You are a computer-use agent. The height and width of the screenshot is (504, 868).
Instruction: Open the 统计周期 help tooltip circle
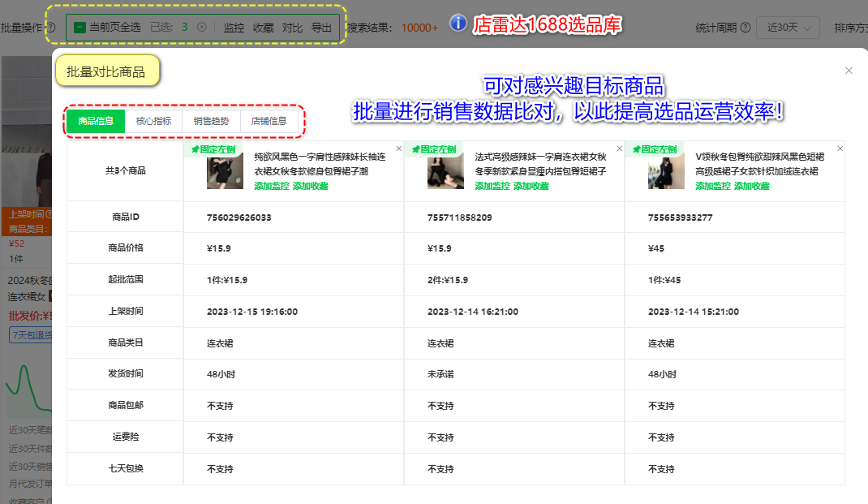(744, 27)
